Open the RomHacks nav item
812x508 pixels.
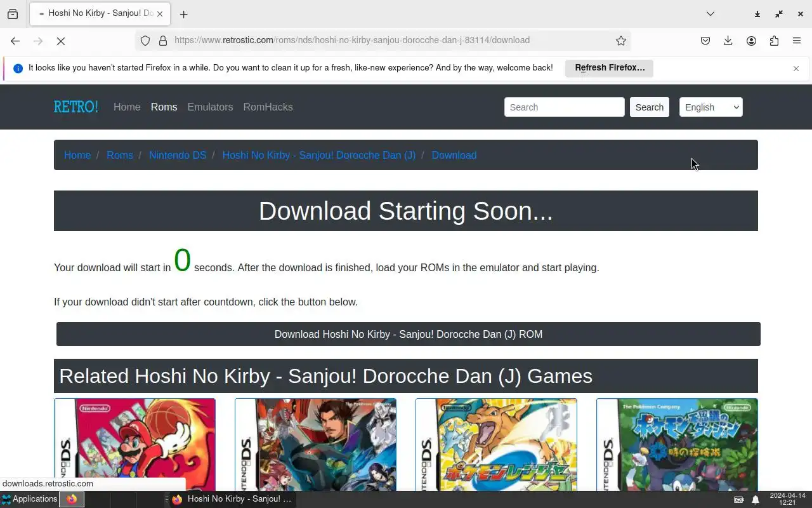click(268, 107)
